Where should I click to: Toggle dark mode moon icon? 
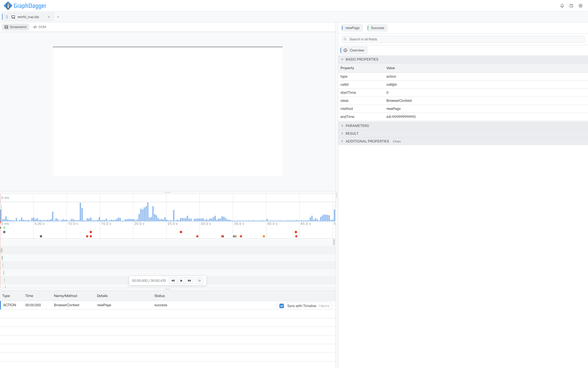click(571, 6)
